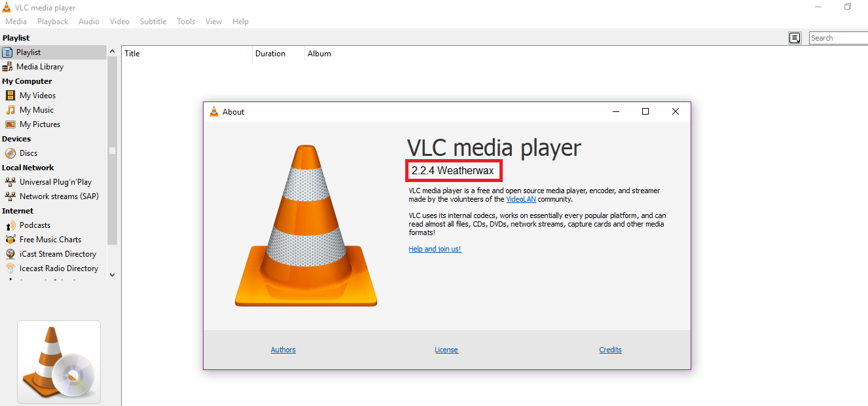Click the Icecast Radio Directory label
868x406 pixels.
[x=59, y=268]
